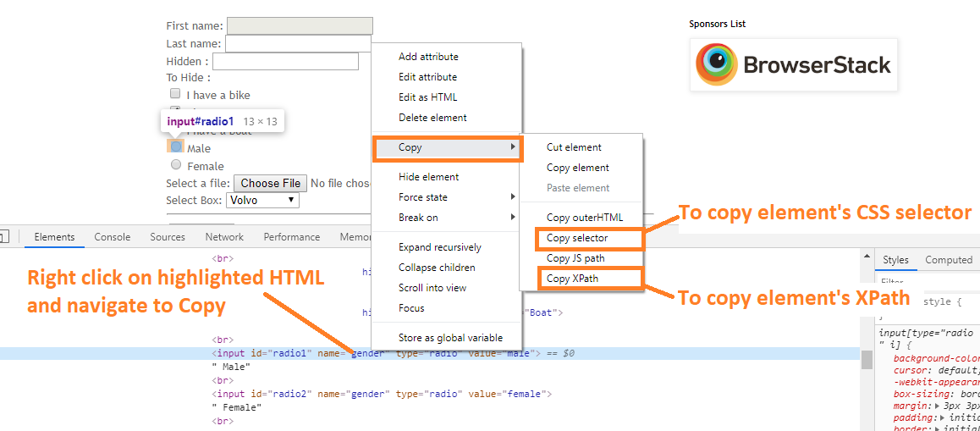Click the Hidden text field
This screenshot has height=431, width=980.
[x=286, y=61]
